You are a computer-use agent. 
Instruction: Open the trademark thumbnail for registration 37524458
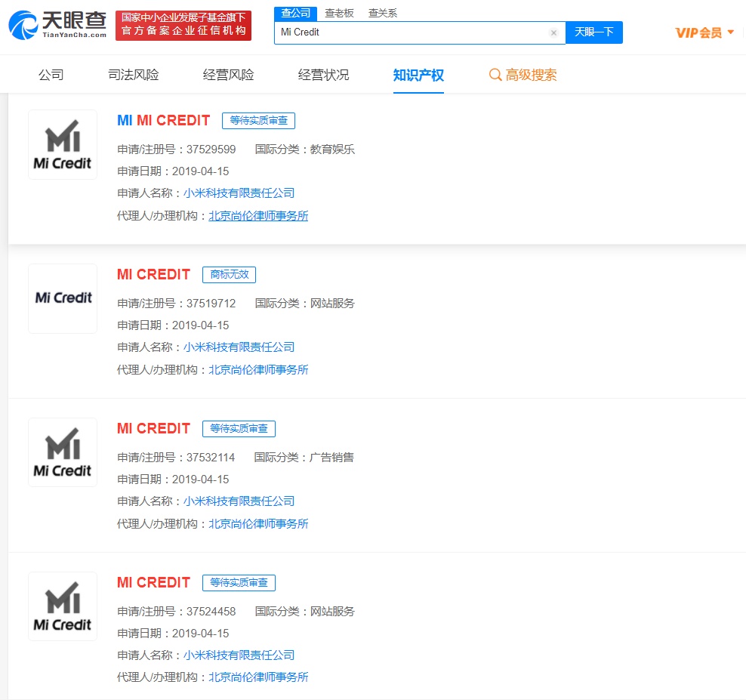[63, 606]
